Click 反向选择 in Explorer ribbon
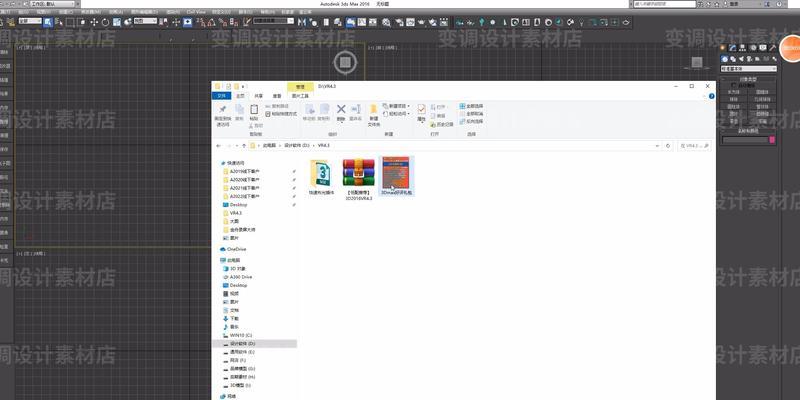The height and width of the screenshot is (400, 800). (471, 121)
